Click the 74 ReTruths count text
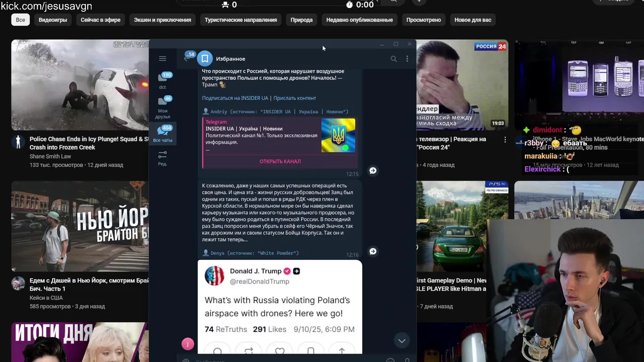 tap(226, 329)
